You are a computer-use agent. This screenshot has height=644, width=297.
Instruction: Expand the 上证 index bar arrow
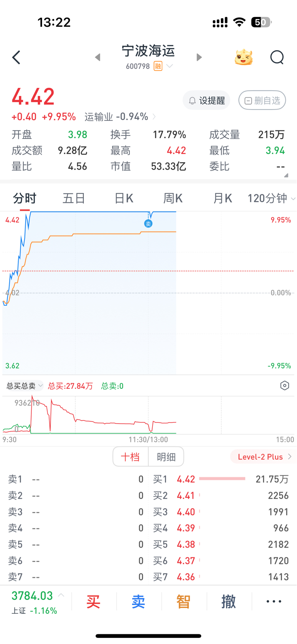pos(61,595)
